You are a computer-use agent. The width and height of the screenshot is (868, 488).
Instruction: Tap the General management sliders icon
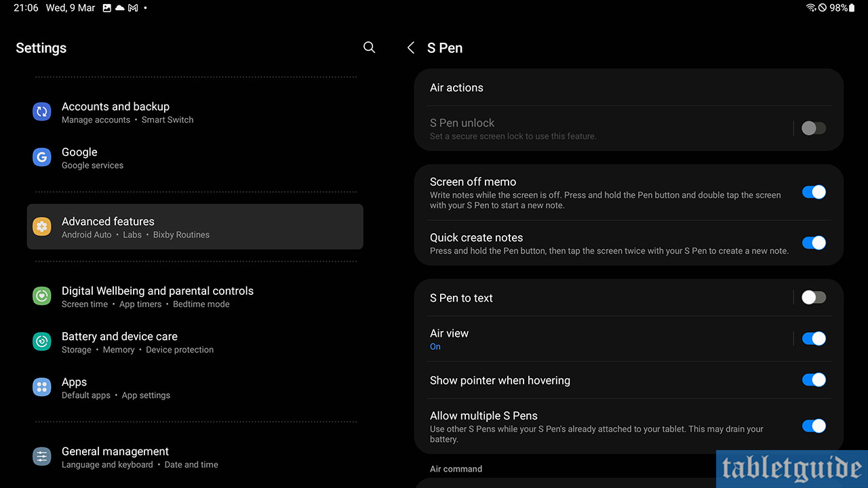pyautogui.click(x=42, y=457)
